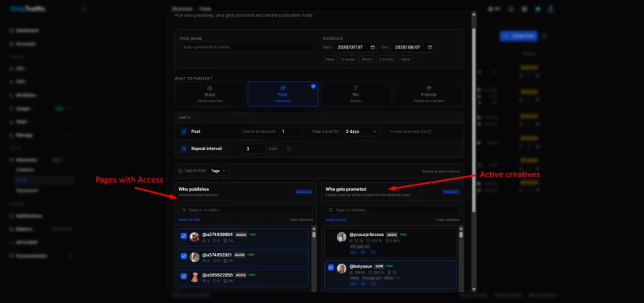Uncheck the @u585622958 publisher checkbox

[184, 276]
